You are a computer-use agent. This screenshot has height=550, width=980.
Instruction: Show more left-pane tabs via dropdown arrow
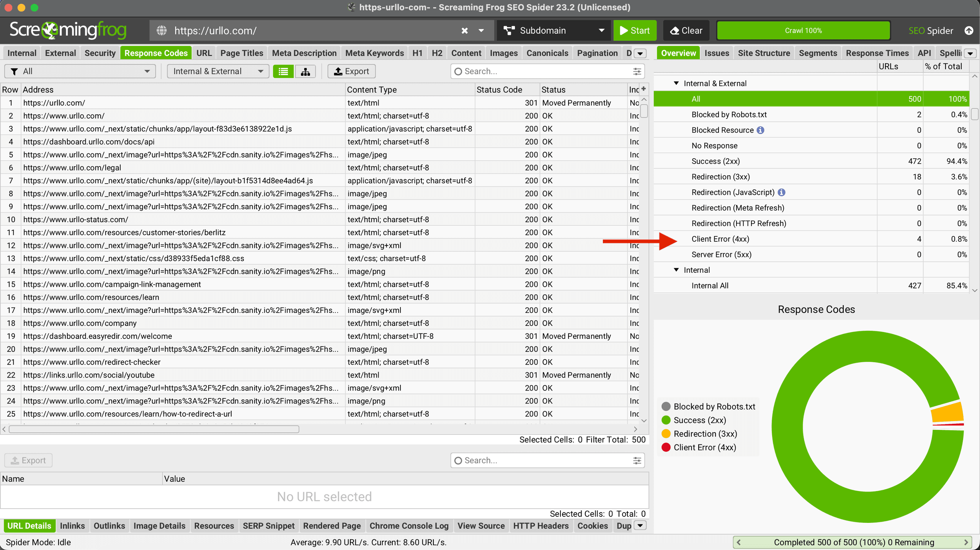[x=640, y=54]
